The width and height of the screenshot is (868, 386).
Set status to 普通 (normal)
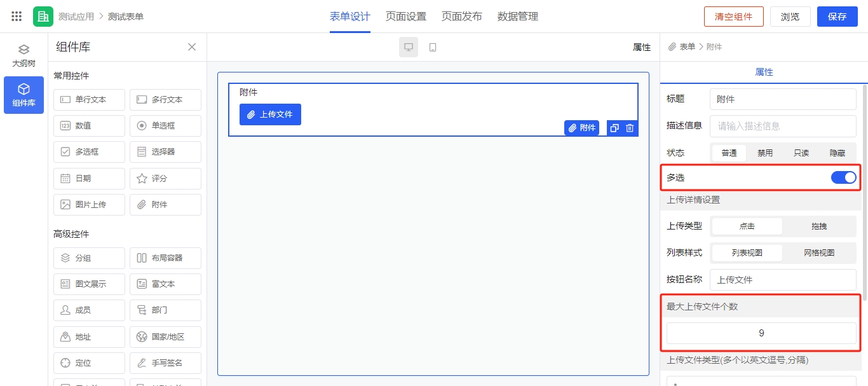[729, 153]
